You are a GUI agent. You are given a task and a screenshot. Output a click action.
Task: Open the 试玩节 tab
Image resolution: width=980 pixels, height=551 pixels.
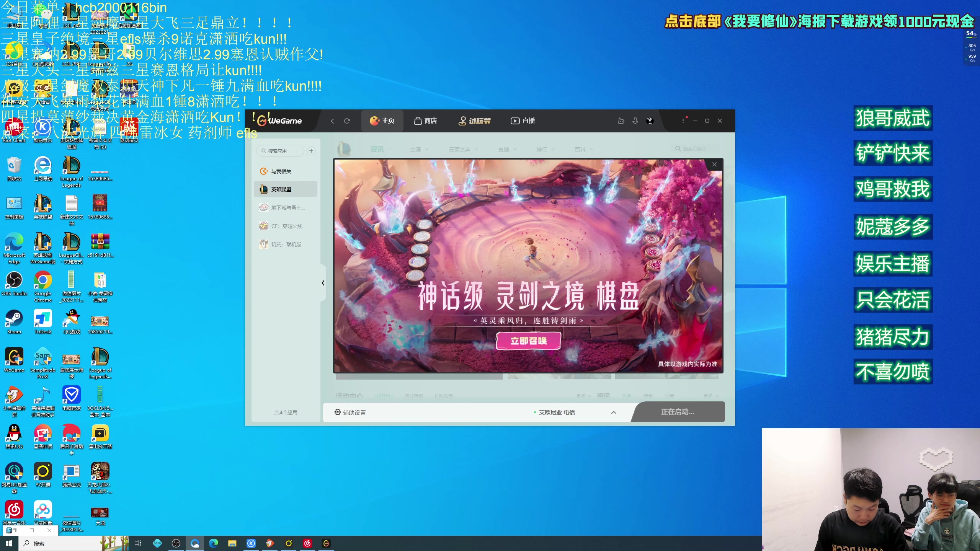click(x=474, y=121)
